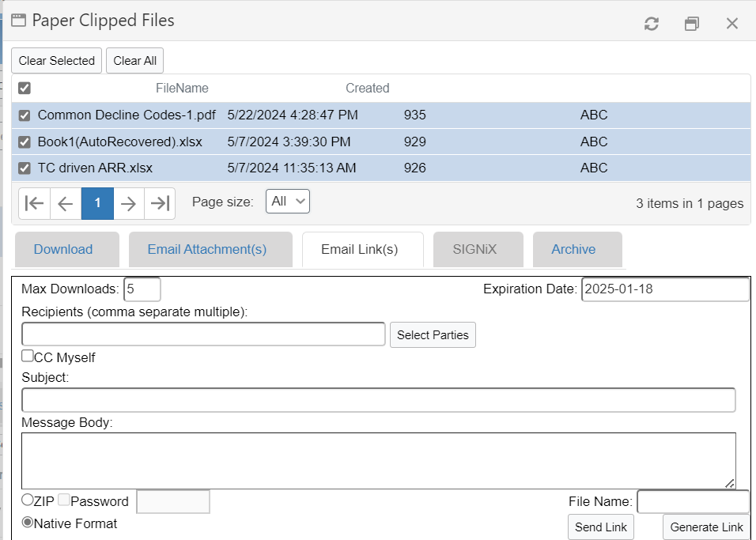Image resolution: width=756 pixels, height=540 pixels.
Task: Jump to last page arrow
Action: [160, 203]
